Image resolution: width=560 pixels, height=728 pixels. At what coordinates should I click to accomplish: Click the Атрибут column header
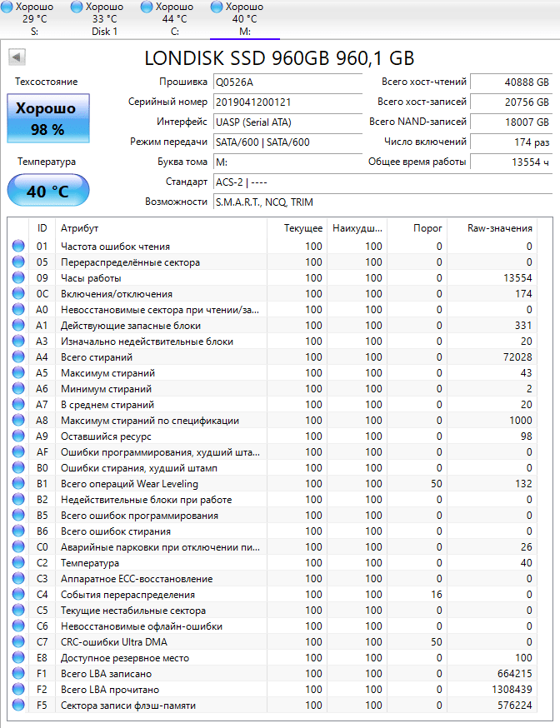161,228
